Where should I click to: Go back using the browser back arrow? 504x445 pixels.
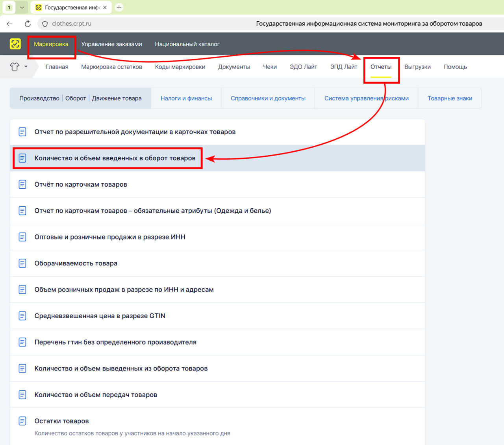click(x=10, y=24)
